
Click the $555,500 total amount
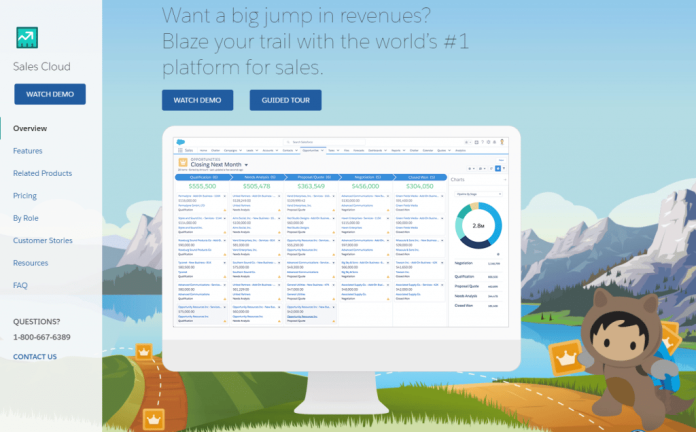[x=202, y=186]
